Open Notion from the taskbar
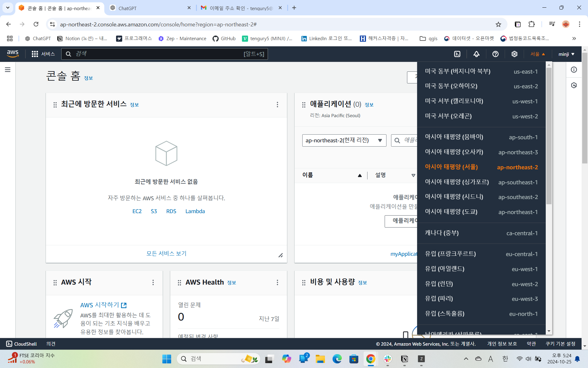Viewport: 588px width, 368px height. click(405, 359)
